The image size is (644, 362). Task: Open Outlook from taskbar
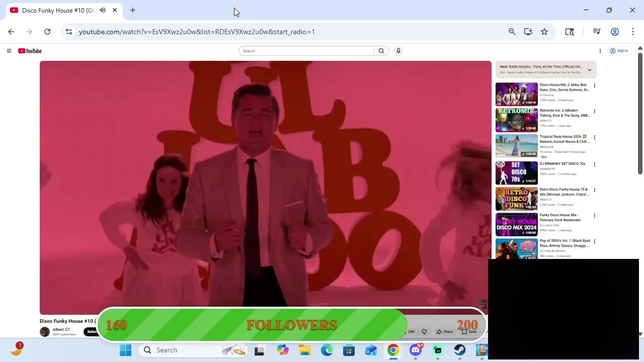tap(371, 350)
